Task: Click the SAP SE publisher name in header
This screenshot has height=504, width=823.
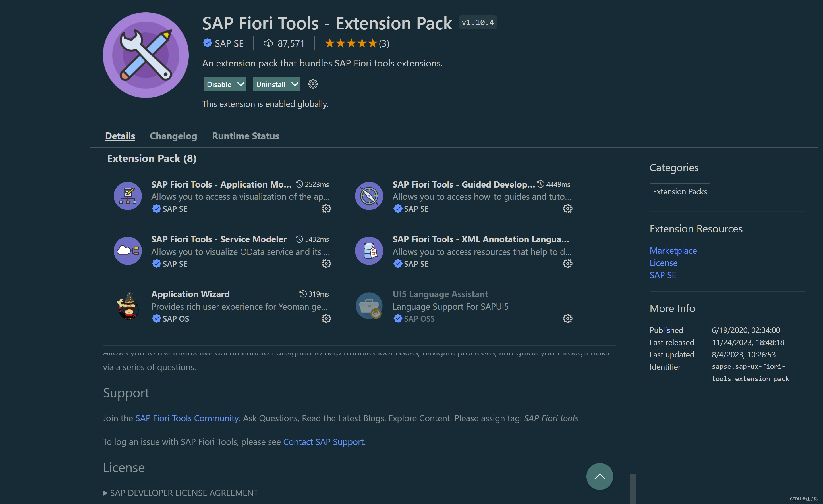Action: pos(229,43)
